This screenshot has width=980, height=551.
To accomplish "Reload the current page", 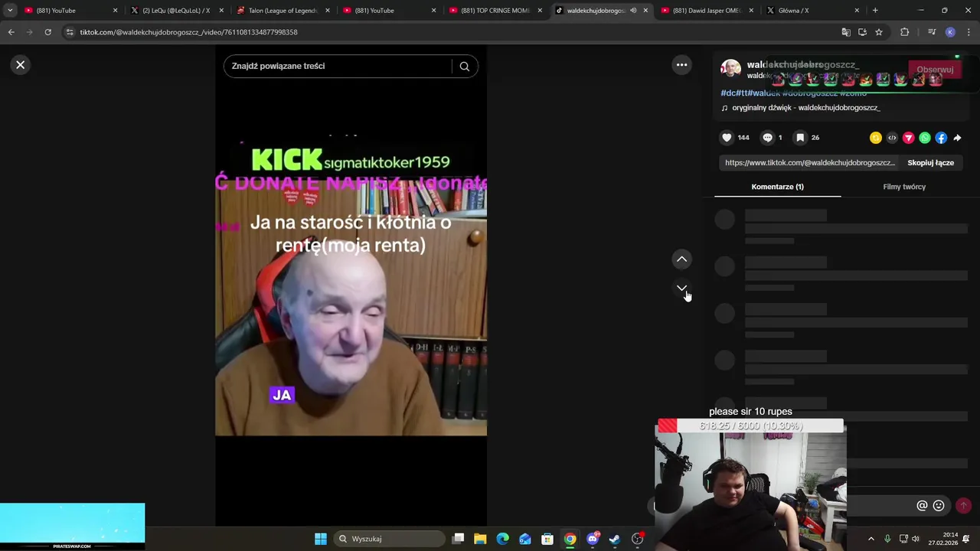I will [x=47, y=32].
